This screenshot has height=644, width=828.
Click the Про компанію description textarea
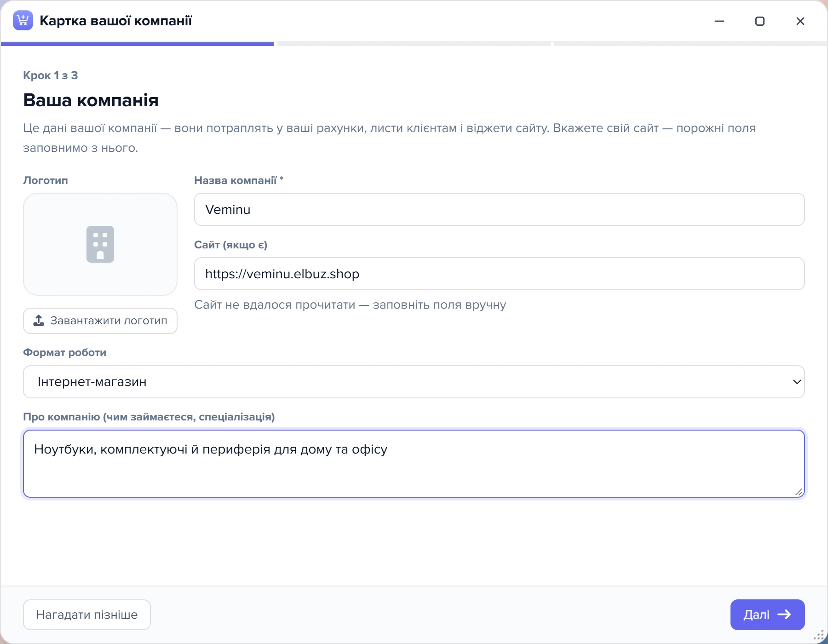pyautogui.click(x=414, y=464)
